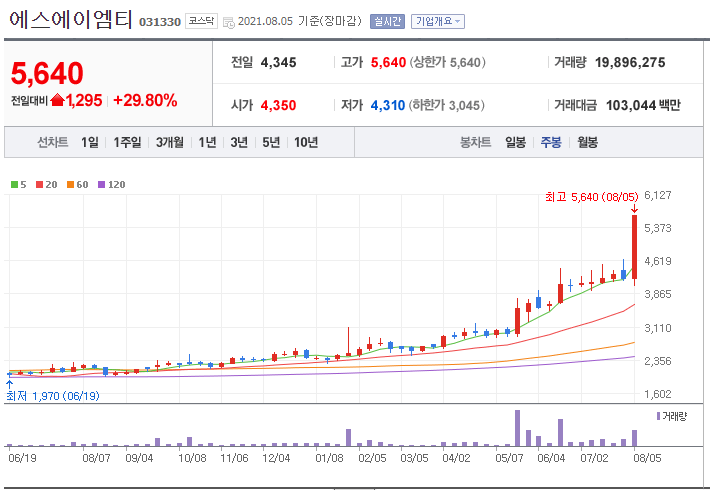Click the 저가 value 4,310
The height and width of the screenshot is (490, 710).
(388, 106)
